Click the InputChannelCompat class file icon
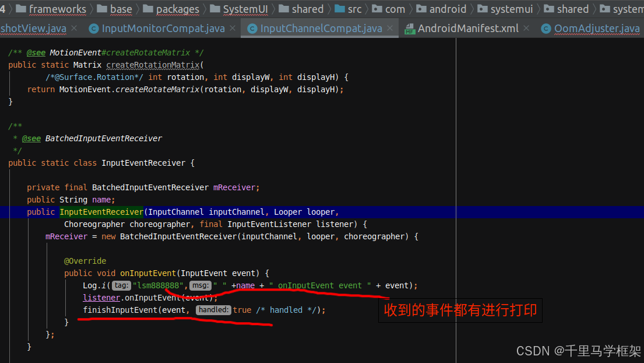Screen dimensions: 644x363 coord(252,29)
